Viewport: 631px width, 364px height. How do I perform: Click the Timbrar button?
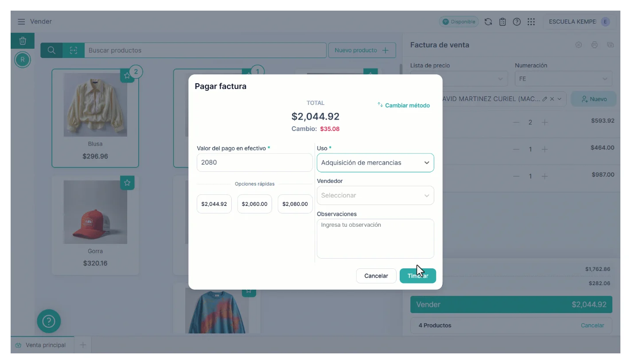pyautogui.click(x=418, y=276)
